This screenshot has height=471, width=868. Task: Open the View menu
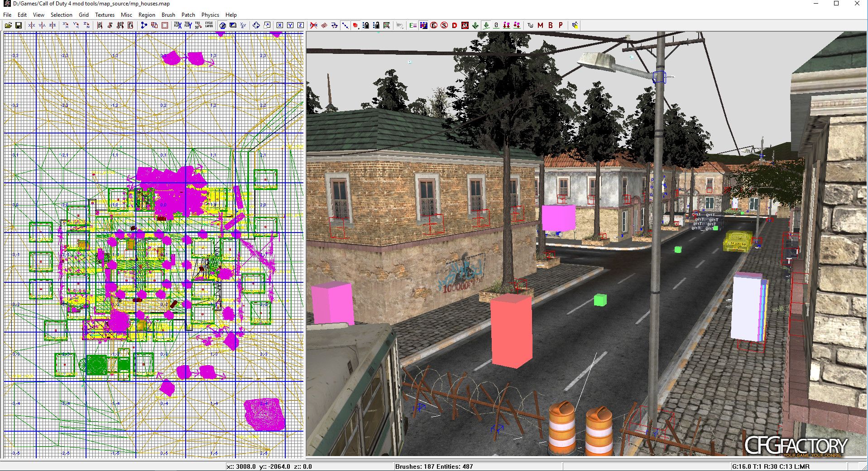pyautogui.click(x=38, y=15)
